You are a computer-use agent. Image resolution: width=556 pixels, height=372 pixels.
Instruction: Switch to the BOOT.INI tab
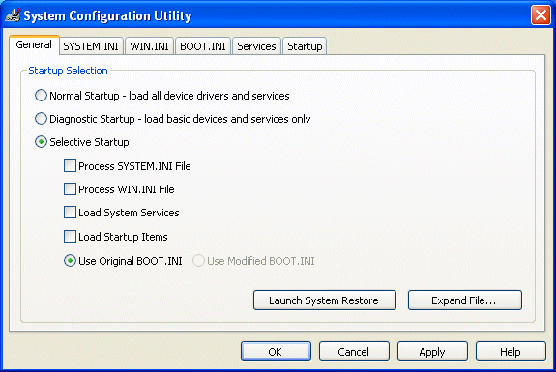coord(203,46)
